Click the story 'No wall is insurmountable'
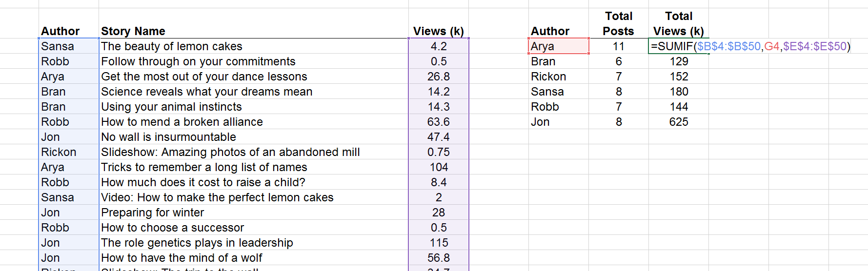 click(253, 137)
